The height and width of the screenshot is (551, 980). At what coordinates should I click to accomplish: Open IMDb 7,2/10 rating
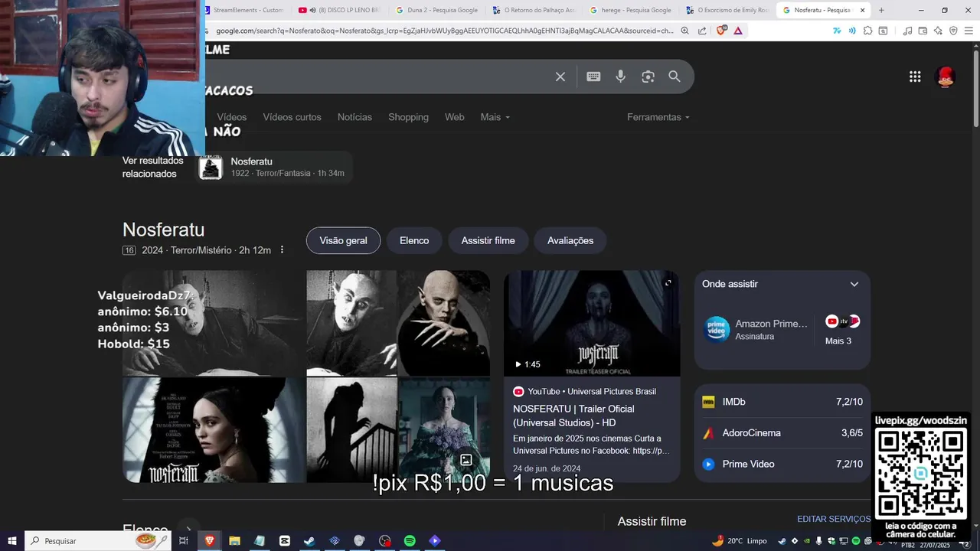[x=782, y=402]
